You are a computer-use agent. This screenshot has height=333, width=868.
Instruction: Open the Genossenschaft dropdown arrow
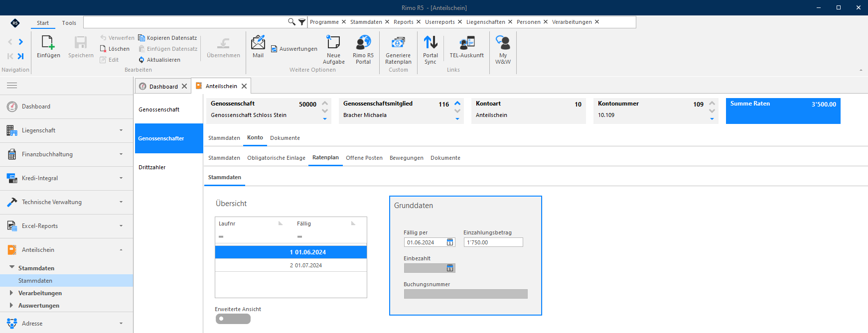(x=325, y=119)
